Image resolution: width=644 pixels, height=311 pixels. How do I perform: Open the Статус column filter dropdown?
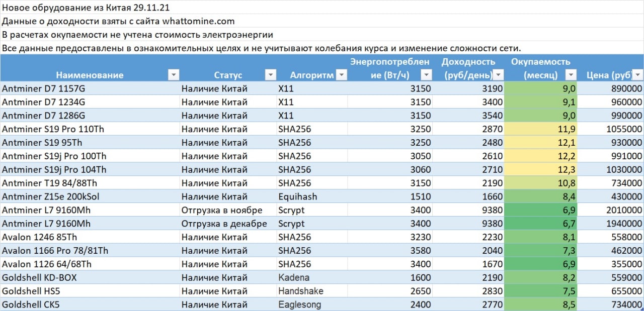click(271, 75)
